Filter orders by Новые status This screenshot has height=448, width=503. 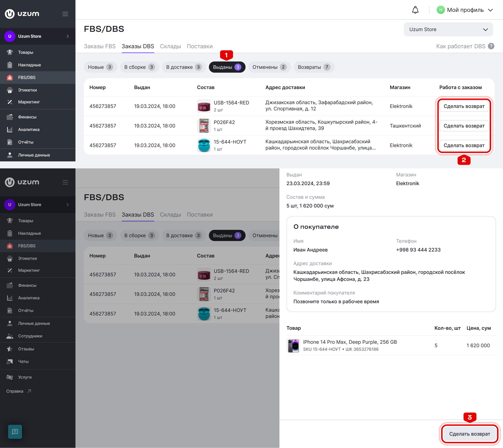(x=100, y=67)
